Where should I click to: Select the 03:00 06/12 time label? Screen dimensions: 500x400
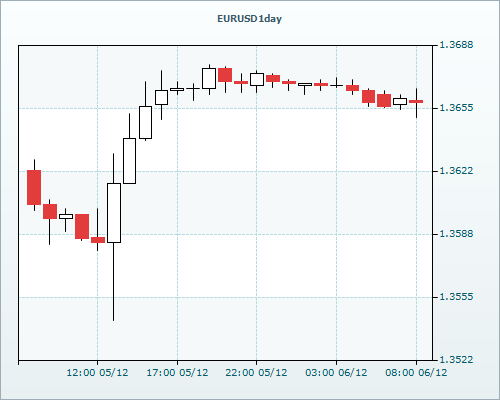tap(336, 372)
